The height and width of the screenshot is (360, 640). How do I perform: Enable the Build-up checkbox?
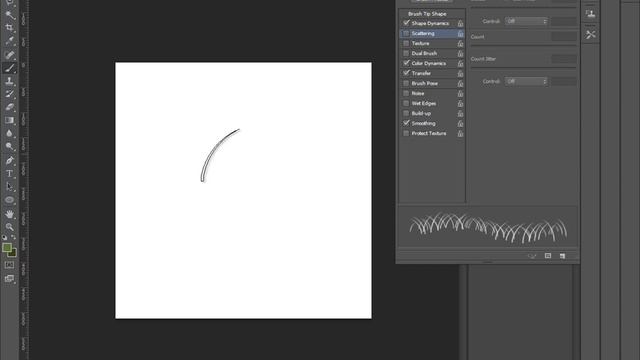coord(406,113)
